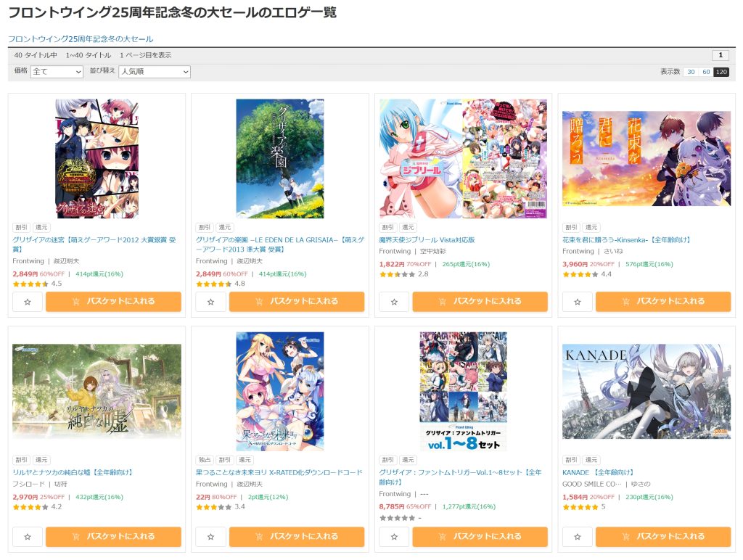Click 花束を君に贈ろう cover image
743x560 pixels.
click(x=646, y=159)
